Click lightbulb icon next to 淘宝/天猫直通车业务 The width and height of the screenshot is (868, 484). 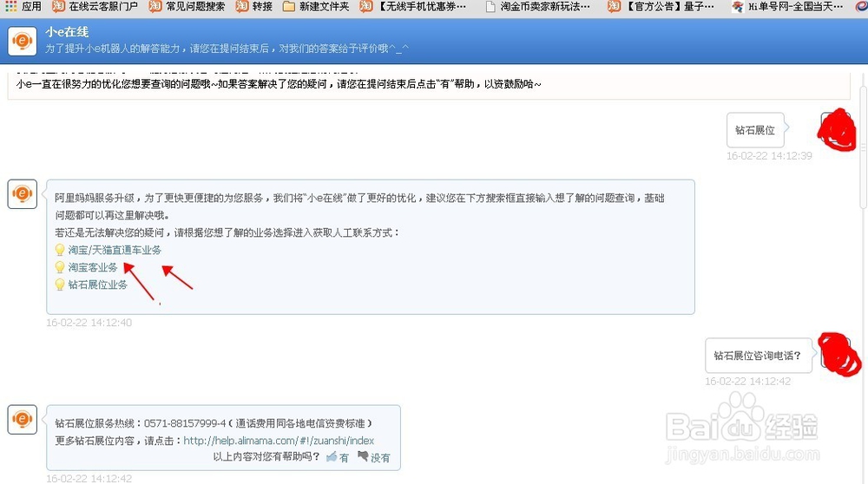[x=60, y=250]
